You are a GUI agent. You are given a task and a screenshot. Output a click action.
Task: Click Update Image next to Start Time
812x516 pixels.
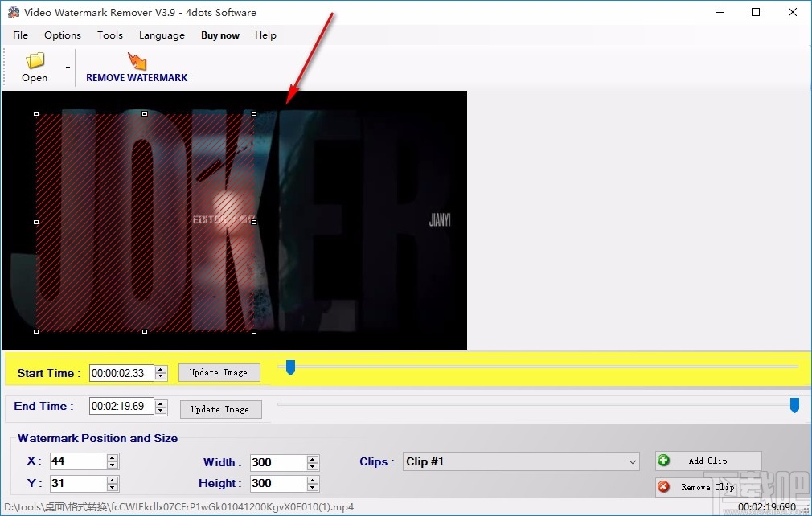pyautogui.click(x=219, y=372)
